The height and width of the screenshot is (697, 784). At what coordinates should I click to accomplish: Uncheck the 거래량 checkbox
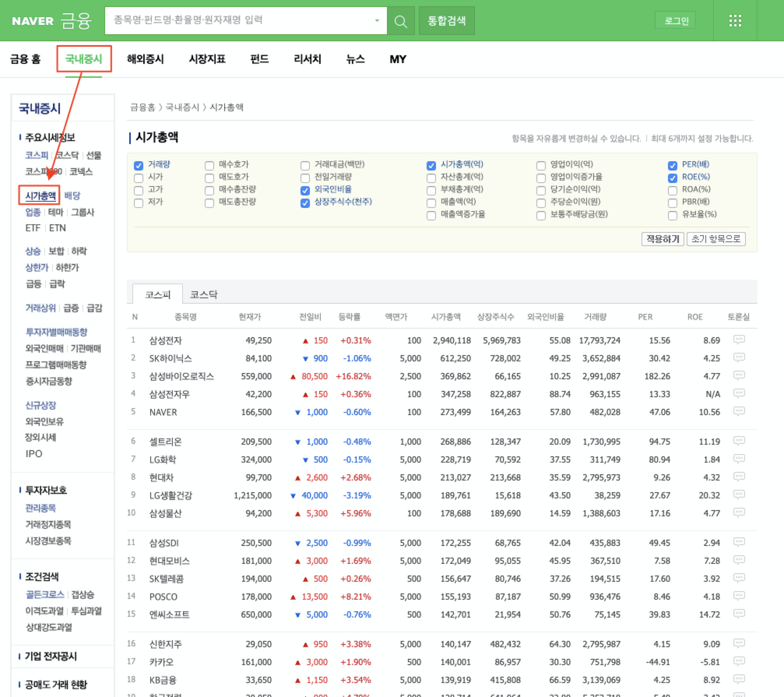point(139,165)
